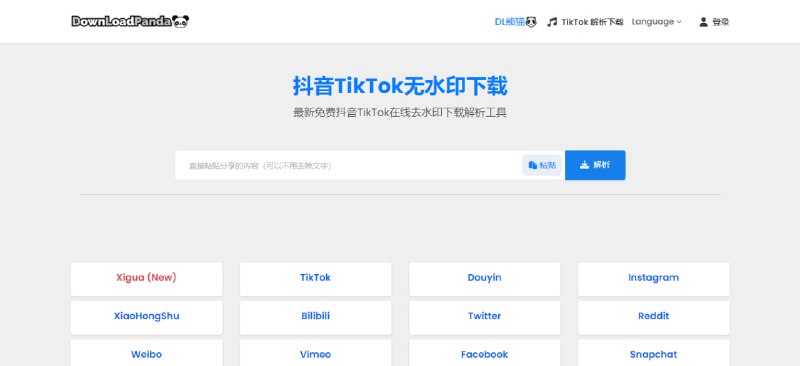Viewport: 800px width, 366px height.
Task: Select the TikTok platform card
Action: [x=315, y=279]
